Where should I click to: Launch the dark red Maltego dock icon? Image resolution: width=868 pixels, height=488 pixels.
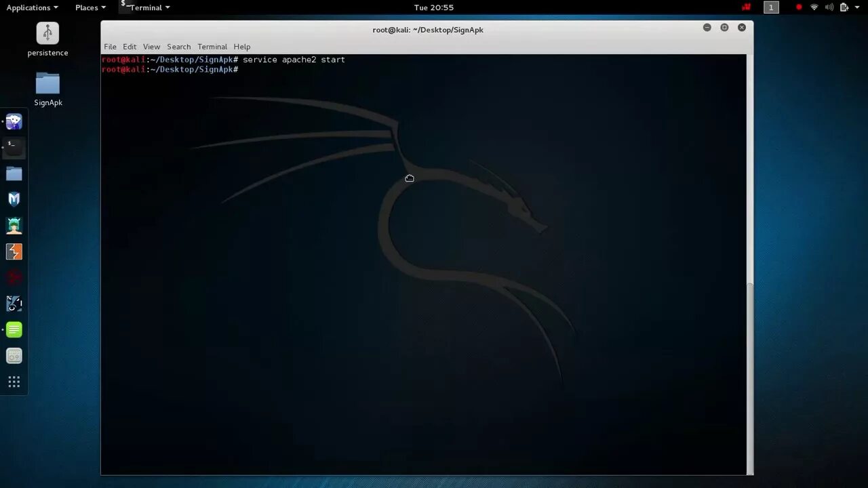14,277
